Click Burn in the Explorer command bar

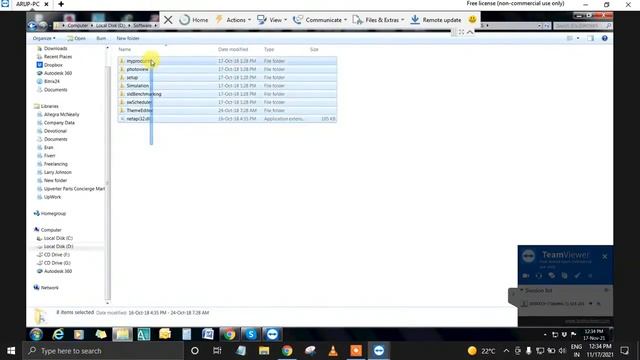click(101, 38)
